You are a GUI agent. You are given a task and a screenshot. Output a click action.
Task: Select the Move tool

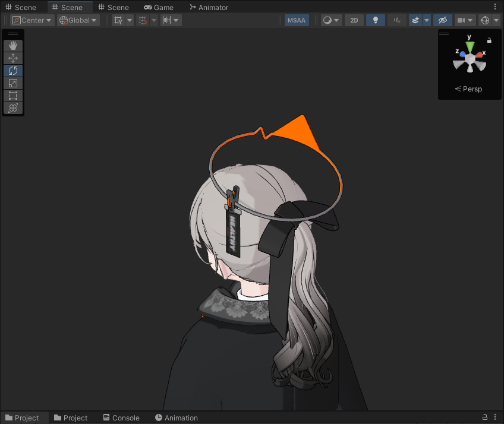(x=13, y=58)
